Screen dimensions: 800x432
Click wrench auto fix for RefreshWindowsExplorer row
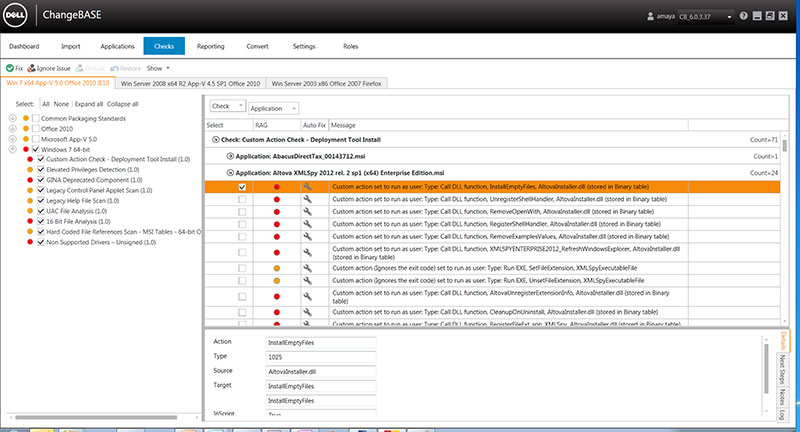308,252
